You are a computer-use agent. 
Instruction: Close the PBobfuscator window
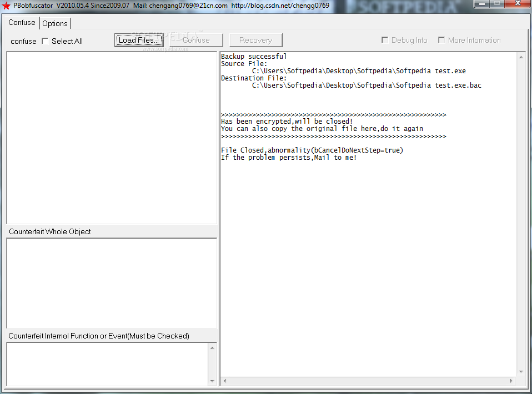point(518,4)
